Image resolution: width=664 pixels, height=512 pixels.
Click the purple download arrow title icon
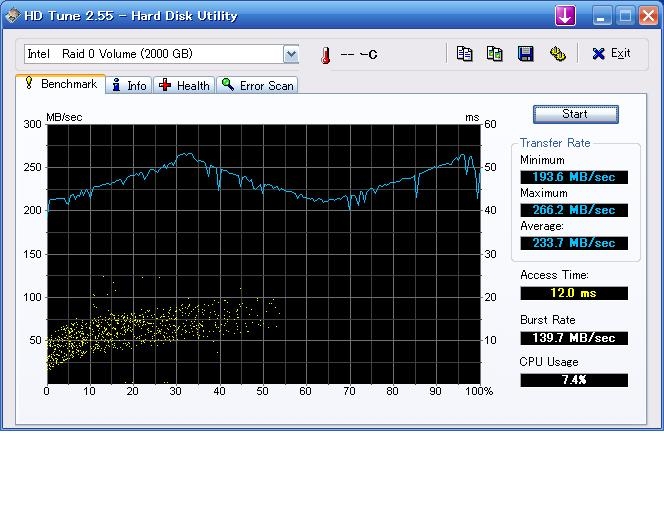point(565,16)
